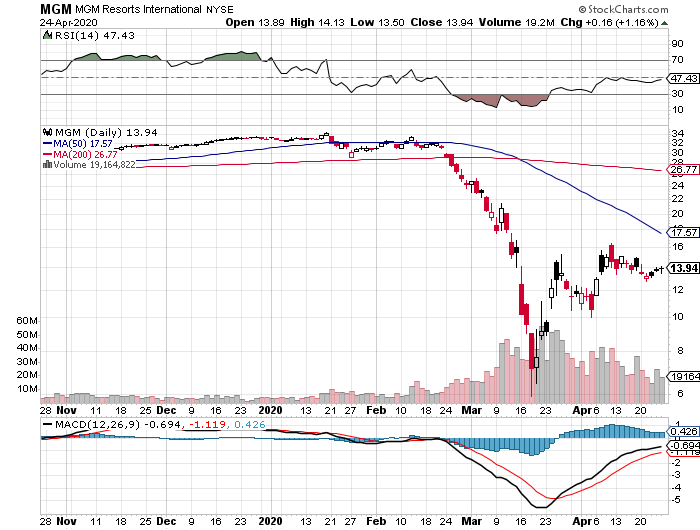
Task: Click the 24-Apr-2020 date label
Action: pos(68,22)
